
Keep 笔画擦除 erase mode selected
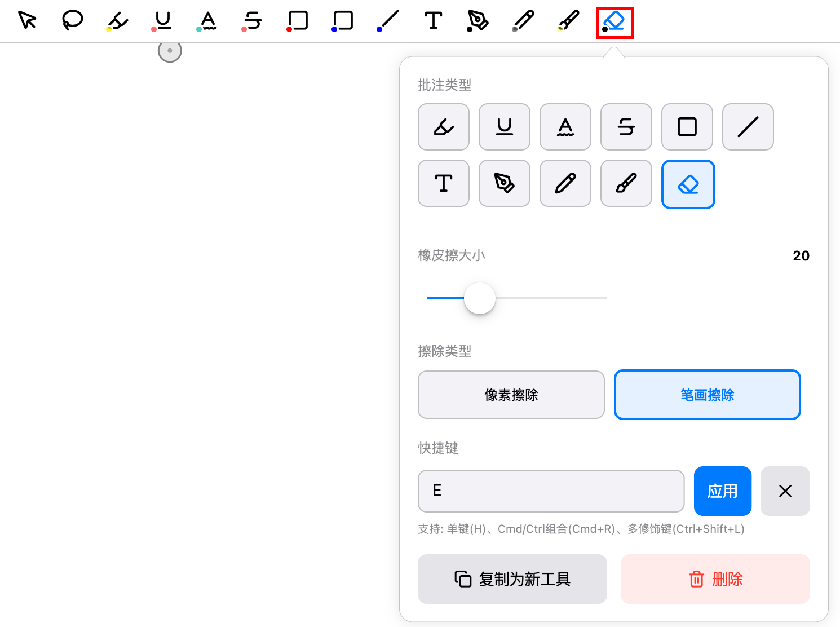(x=707, y=395)
